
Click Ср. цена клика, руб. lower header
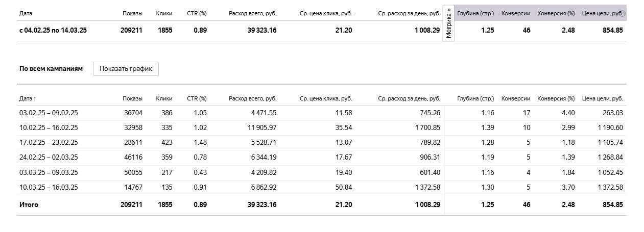tap(326, 98)
